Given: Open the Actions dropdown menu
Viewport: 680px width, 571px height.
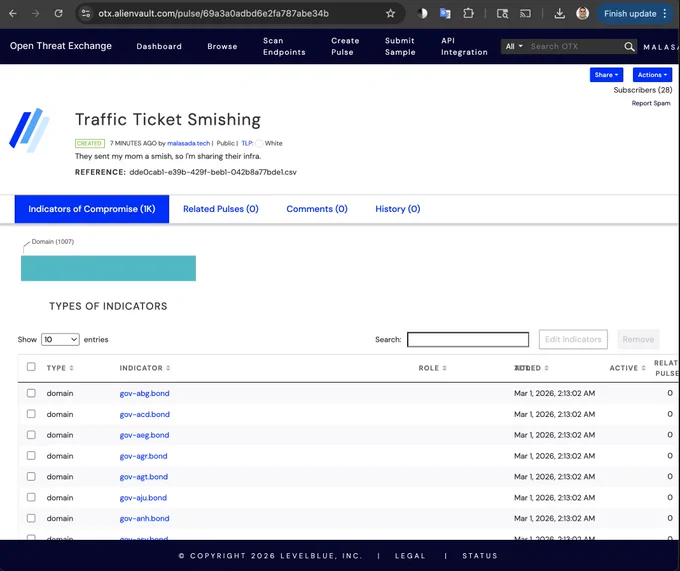Looking at the screenshot, I should coord(652,75).
